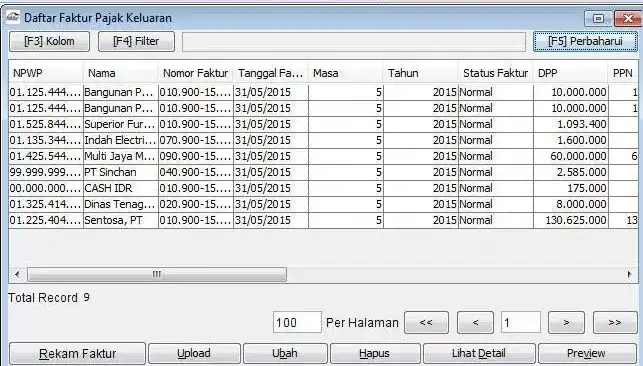Select the Dinas Tenag... row name cell
643x366 pixels.
(121, 204)
